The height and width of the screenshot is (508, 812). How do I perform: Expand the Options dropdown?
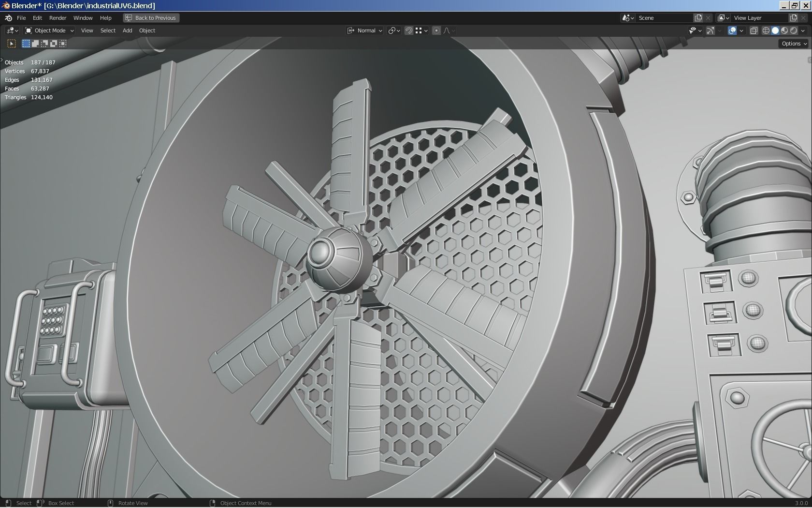coord(794,44)
